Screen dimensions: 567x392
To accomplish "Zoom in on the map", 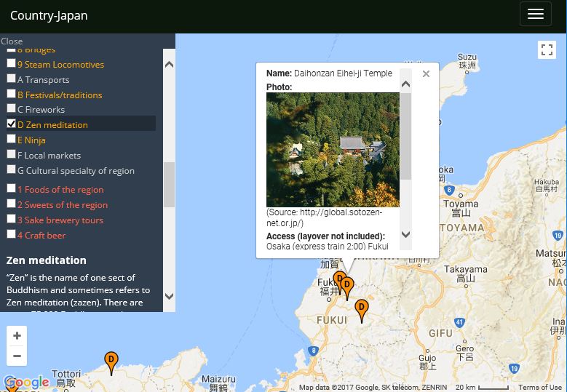I will coord(17,336).
